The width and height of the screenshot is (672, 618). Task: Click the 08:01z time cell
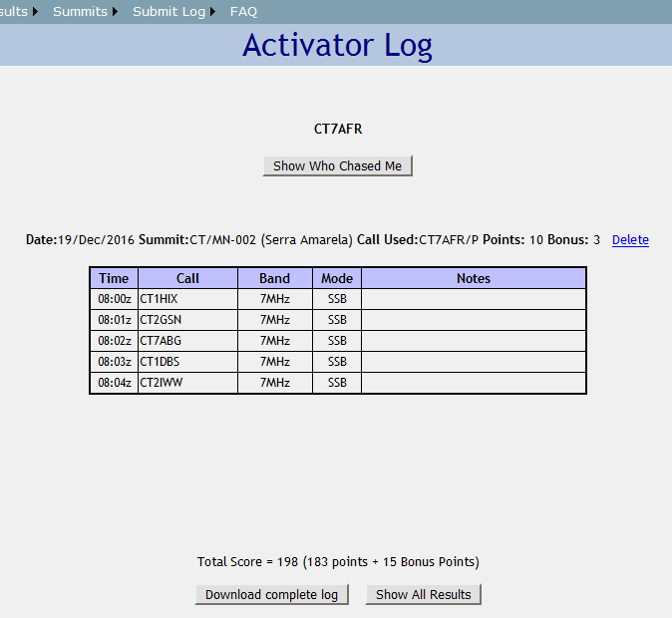(114, 320)
